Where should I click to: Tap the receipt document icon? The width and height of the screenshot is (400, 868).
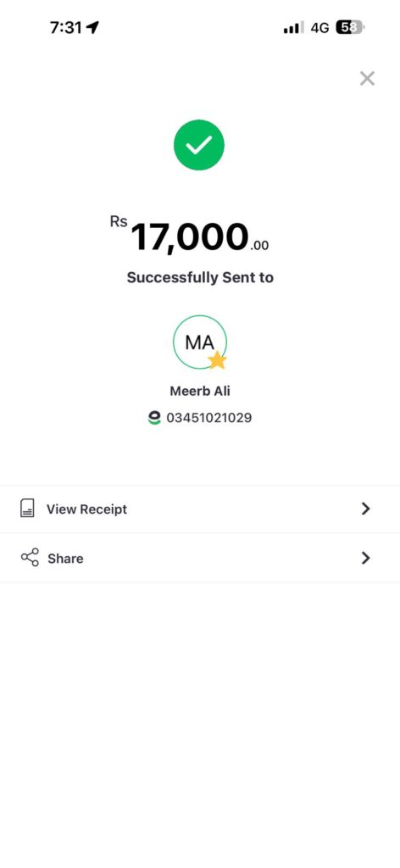[x=27, y=509]
